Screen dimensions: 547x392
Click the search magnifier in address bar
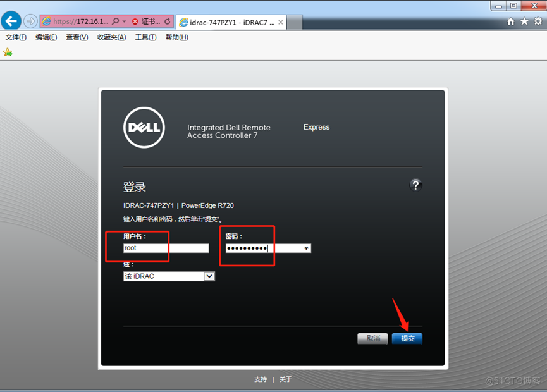[116, 21]
